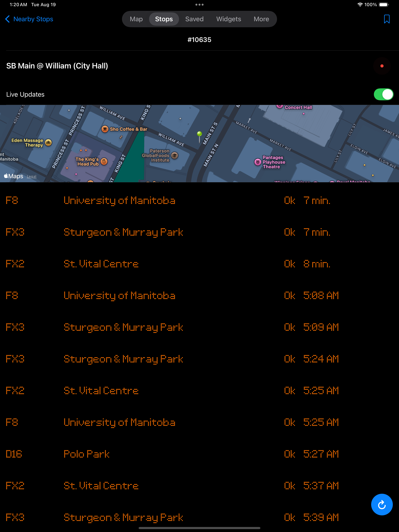Viewport: 399px width, 532px height.
Task: Tap Sho Coffee & Bar map icon
Action: point(105,129)
